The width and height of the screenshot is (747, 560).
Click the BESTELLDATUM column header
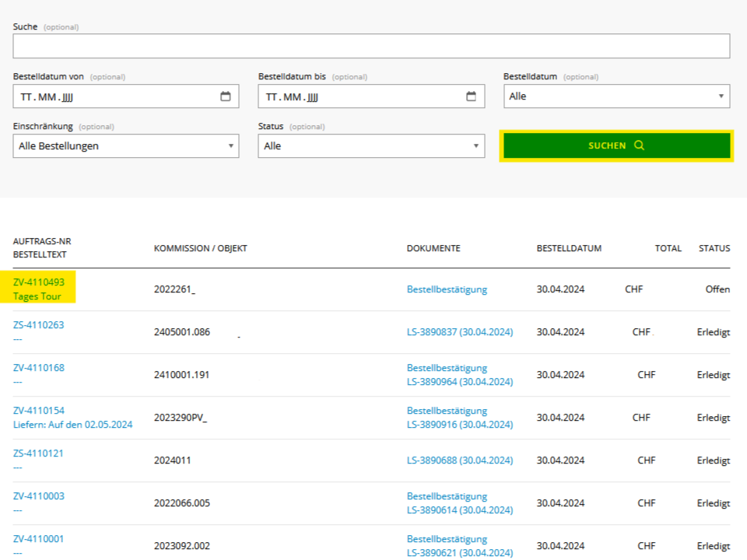coord(569,249)
